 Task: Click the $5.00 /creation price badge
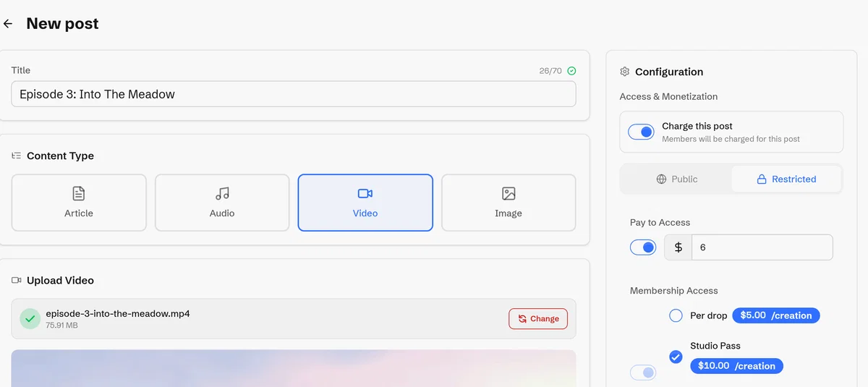tap(776, 315)
